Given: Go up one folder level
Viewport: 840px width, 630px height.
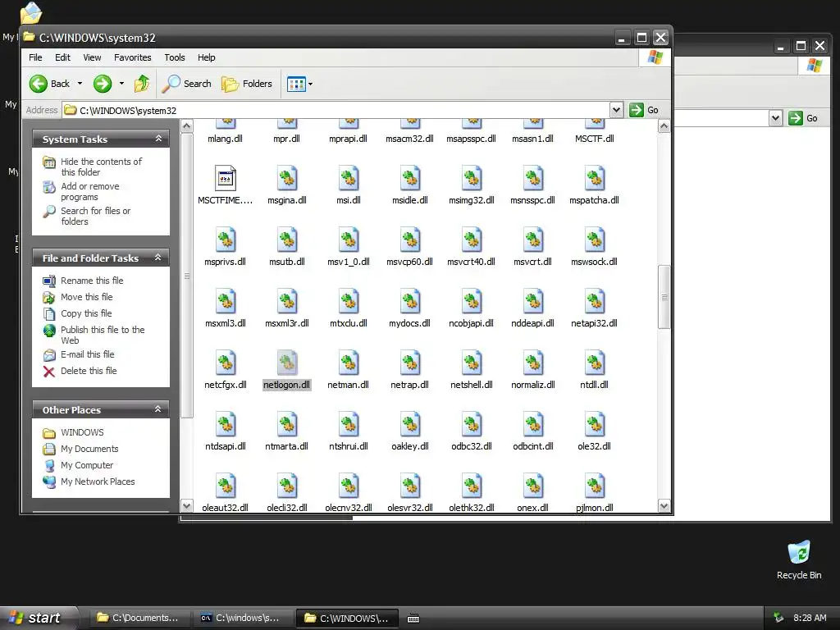Looking at the screenshot, I should [x=142, y=84].
